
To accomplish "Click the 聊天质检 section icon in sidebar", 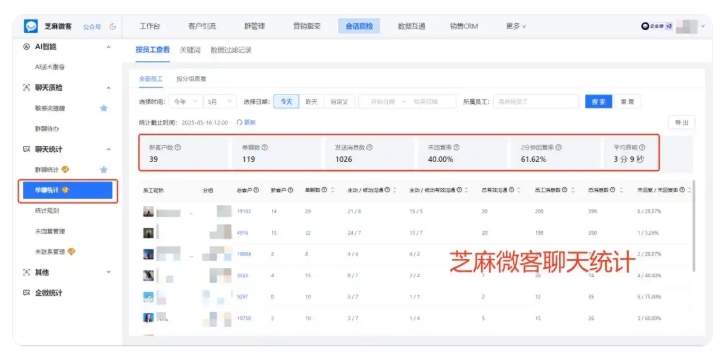I will 26,87.
